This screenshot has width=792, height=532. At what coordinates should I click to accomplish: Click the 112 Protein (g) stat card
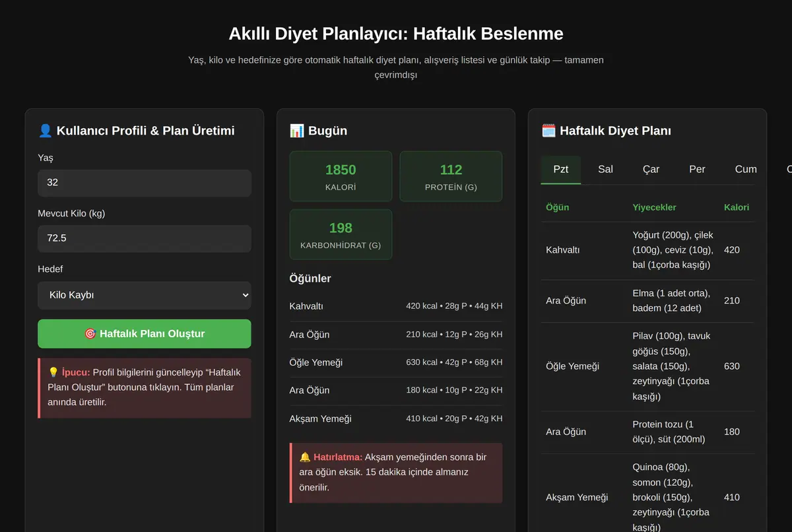coord(451,176)
